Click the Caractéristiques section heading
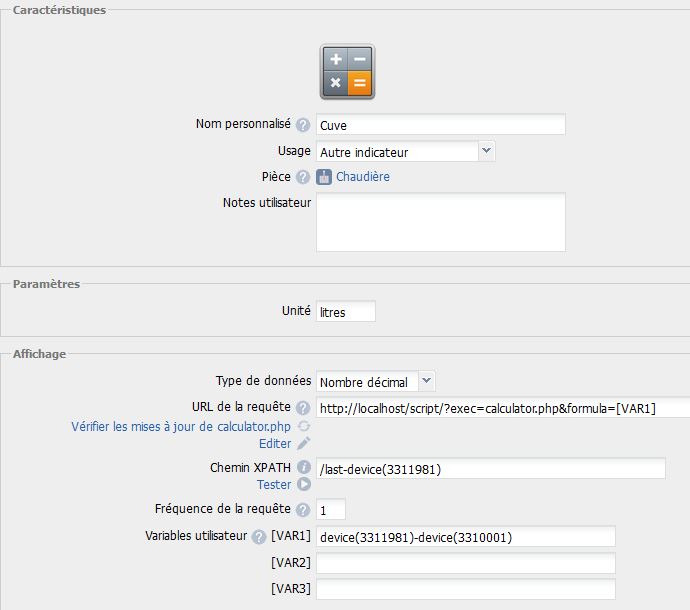Viewport: 690px width, 610px height. (59, 10)
